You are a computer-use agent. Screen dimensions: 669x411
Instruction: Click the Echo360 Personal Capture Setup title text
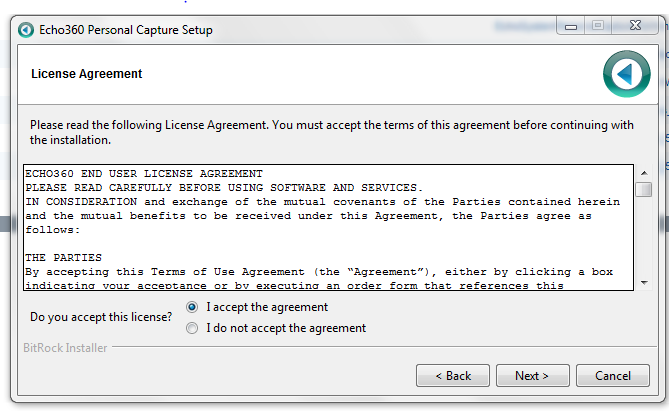click(126, 30)
